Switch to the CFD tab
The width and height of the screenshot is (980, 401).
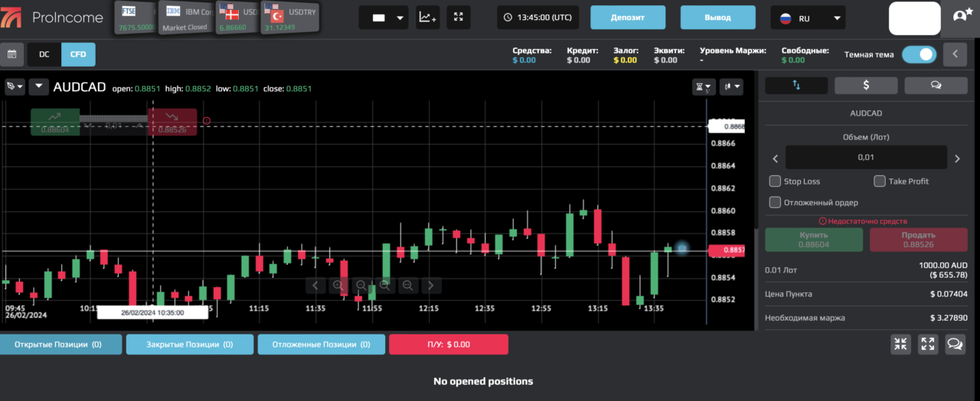coord(78,54)
